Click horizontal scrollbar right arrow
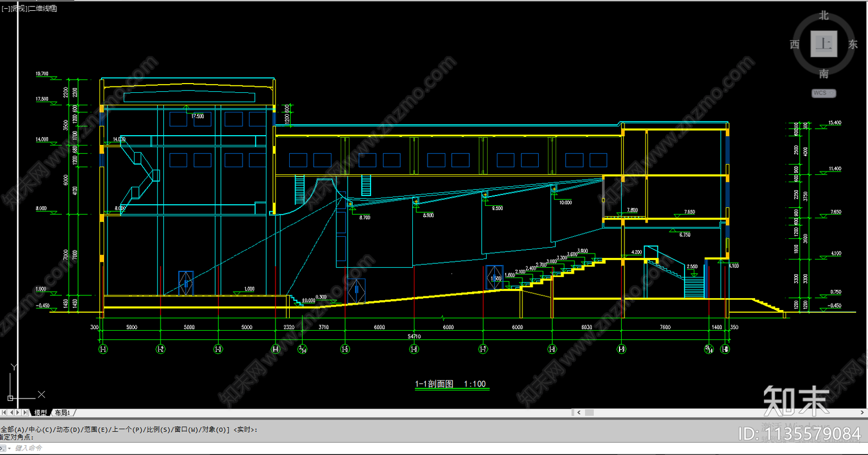Image resolution: width=868 pixels, height=455 pixels. (x=863, y=413)
